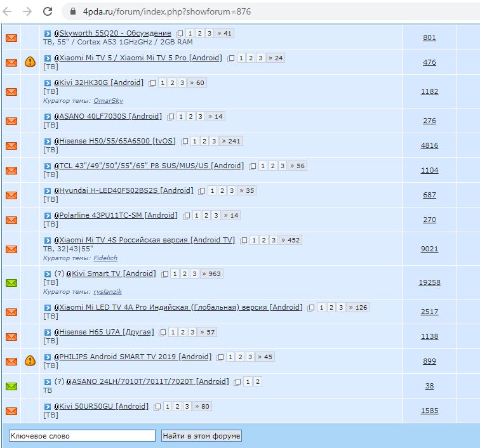Go to new post arrow for Hyundai H-LED40F502BS2S

tap(48, 191)
